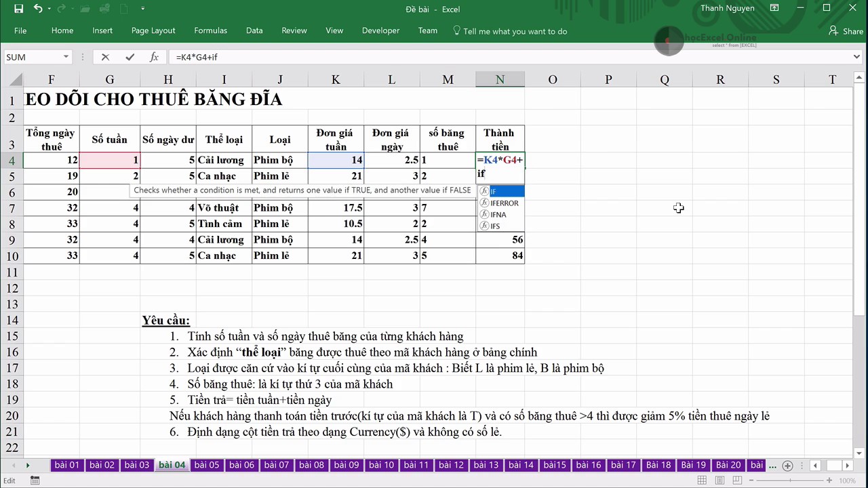
Task: Confirm the formula with the checkmark icon
Action: click(x=129, y=57)
